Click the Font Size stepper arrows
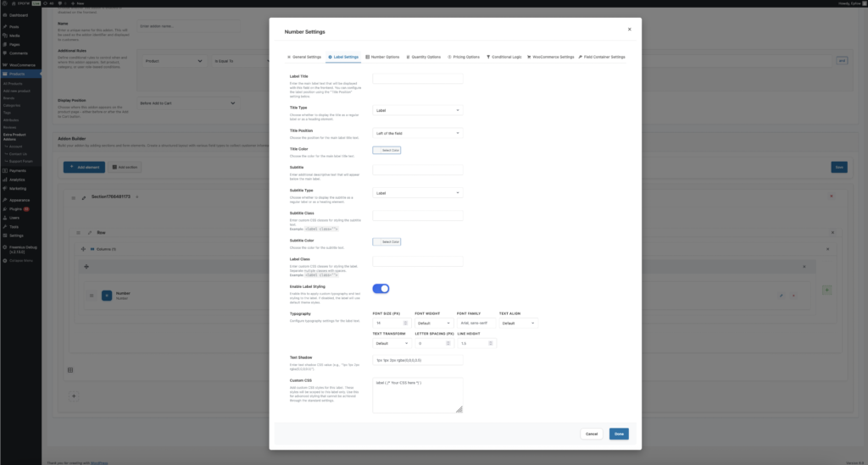 coord(405,323)
